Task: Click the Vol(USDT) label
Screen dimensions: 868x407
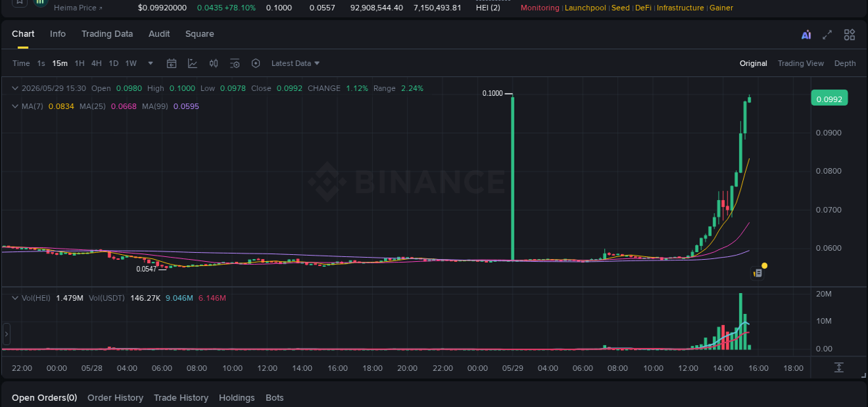Action: [107, 298]
